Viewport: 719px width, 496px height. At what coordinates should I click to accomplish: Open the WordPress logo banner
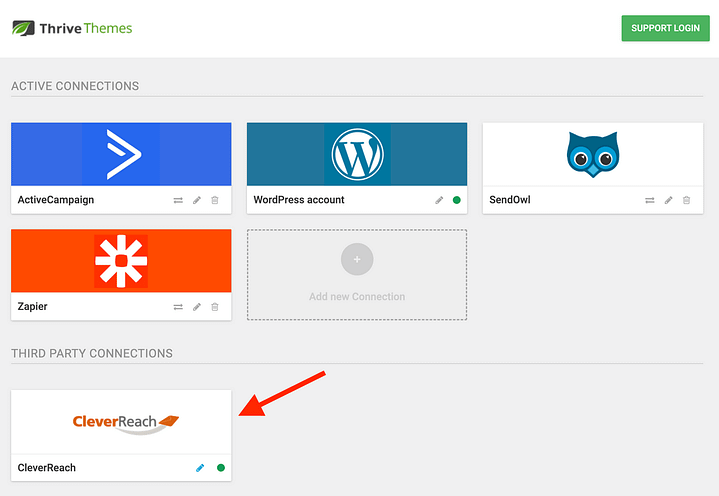(x=357, y=154)
